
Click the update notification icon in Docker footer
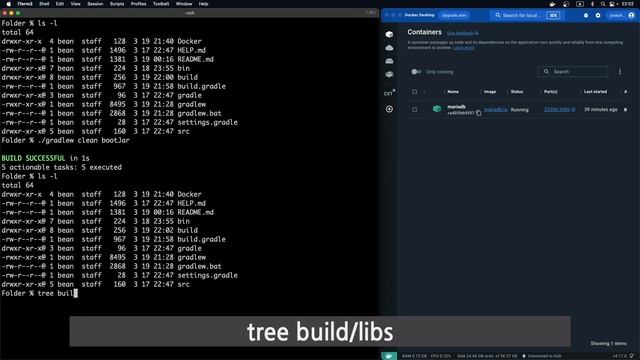click(632, 356)
